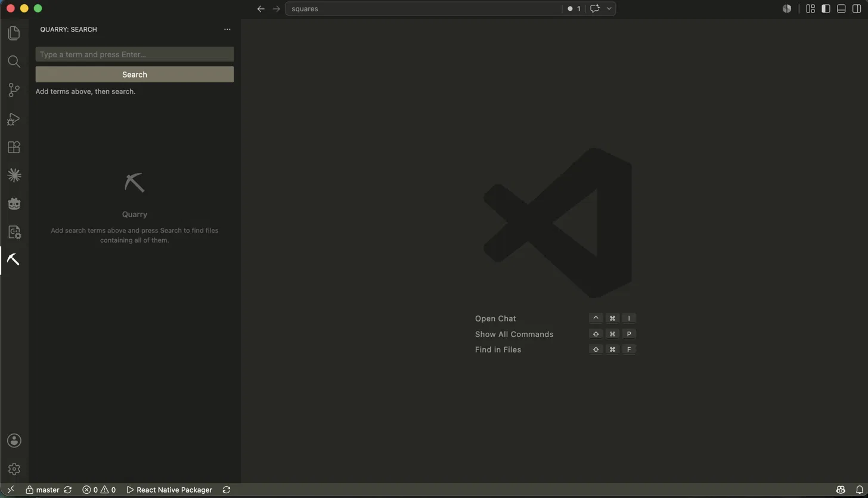Toggle the secondary side bar

pos(857,9)
